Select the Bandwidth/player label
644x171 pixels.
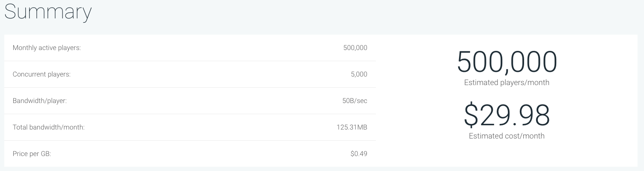40,101
